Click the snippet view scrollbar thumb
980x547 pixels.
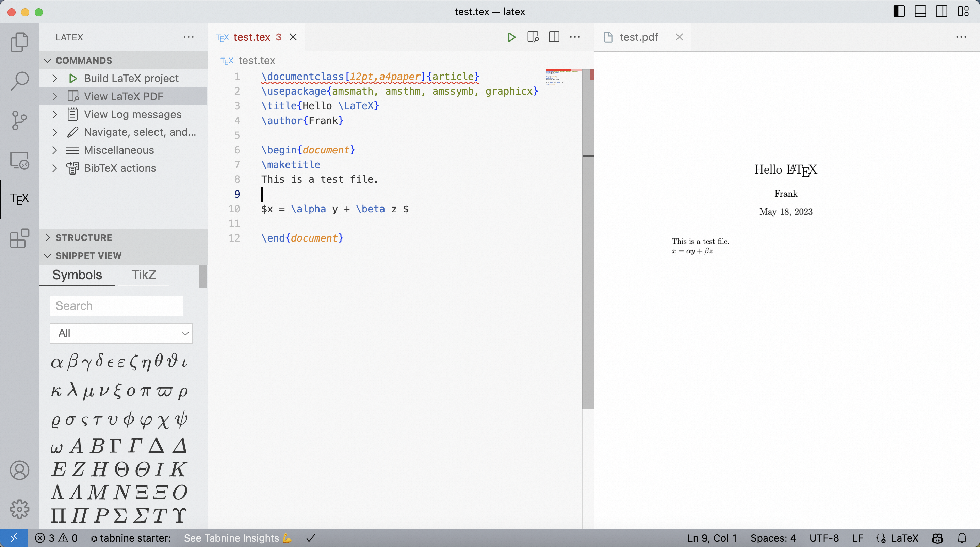pyautogui.click(x=203, y=277)
